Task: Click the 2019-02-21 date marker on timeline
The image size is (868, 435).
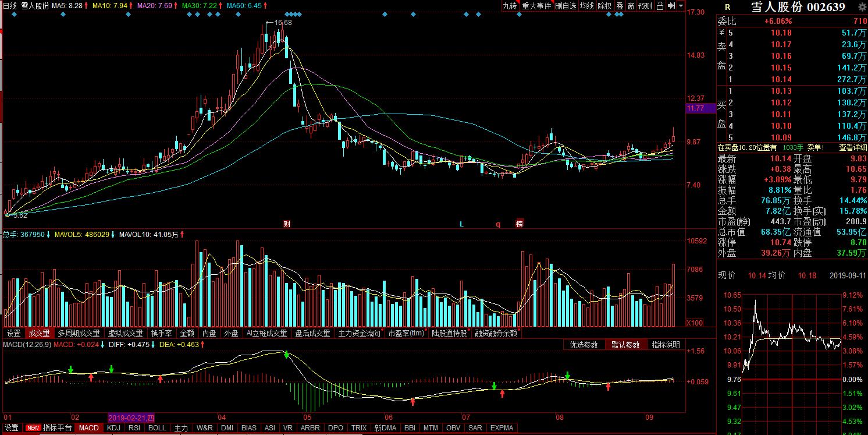Action: (x=131, y=418)
